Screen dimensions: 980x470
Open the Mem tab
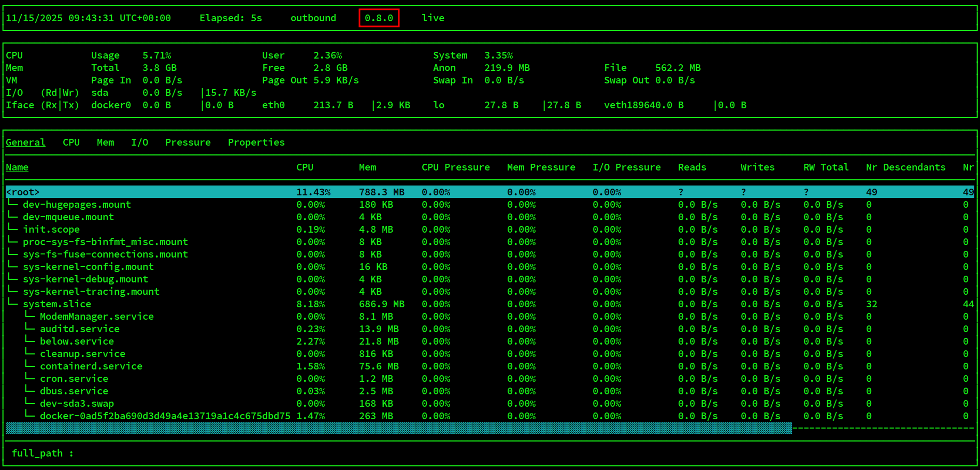tap(105, 143)
